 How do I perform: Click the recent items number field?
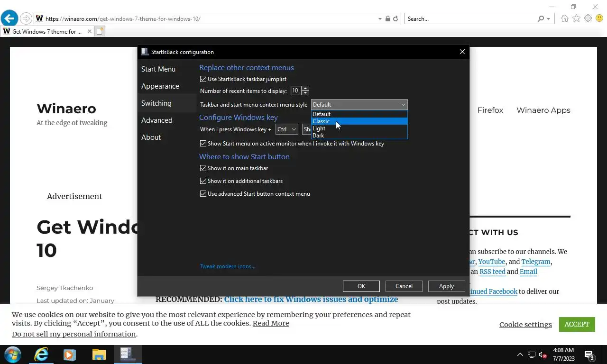[x=295, y=91]
